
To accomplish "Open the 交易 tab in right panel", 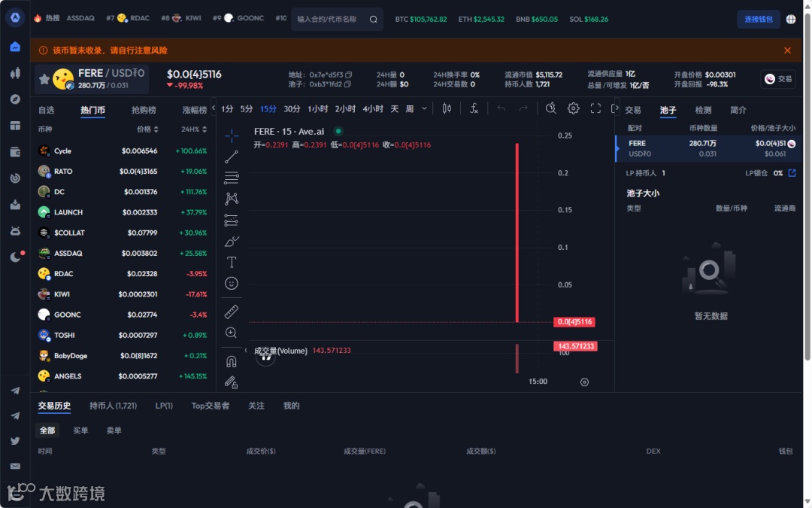I will pyautogui.click(x=633, y=110).
